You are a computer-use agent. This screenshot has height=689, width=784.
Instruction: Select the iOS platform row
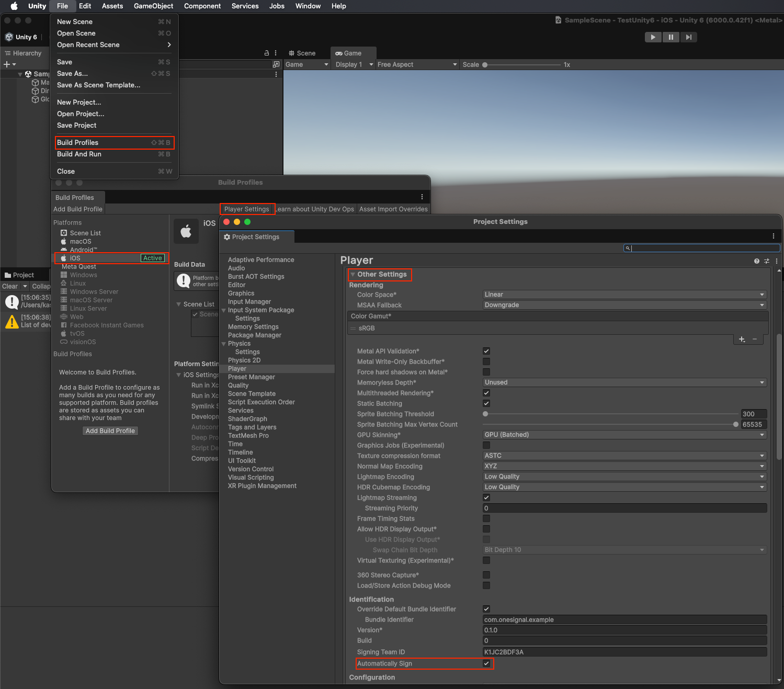pyautogui.click(x=111, y=258)
